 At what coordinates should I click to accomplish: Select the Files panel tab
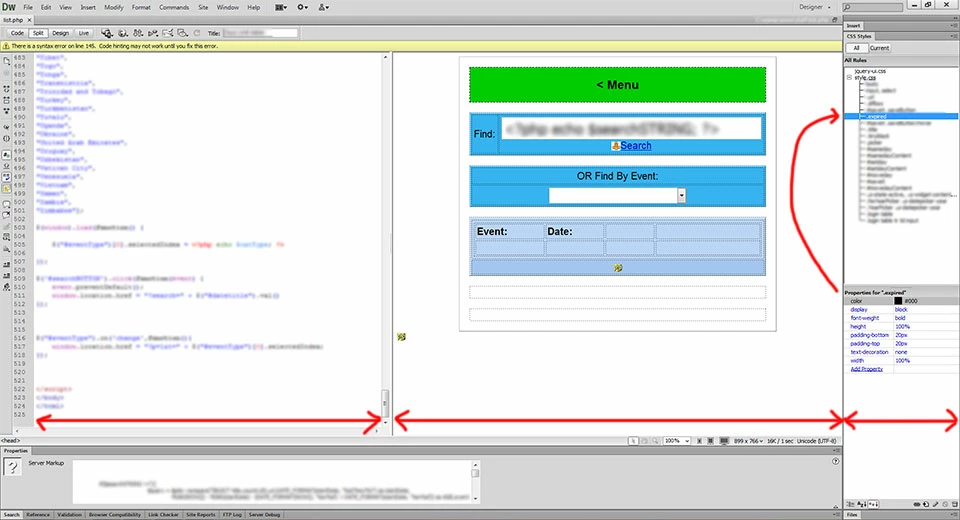(x=852, y=515)
